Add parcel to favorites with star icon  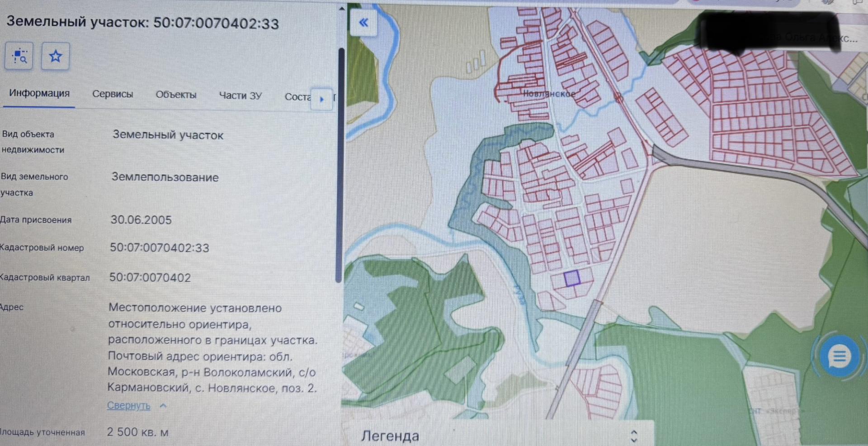click(55, 57)
